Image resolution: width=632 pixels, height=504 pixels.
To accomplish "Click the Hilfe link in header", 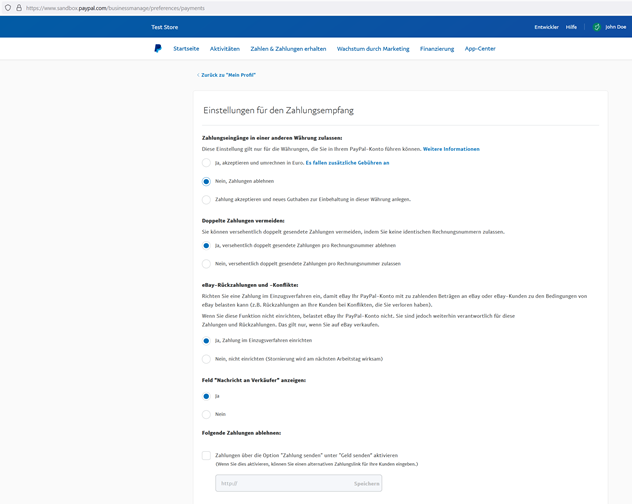I will click(x=571, y=27).
